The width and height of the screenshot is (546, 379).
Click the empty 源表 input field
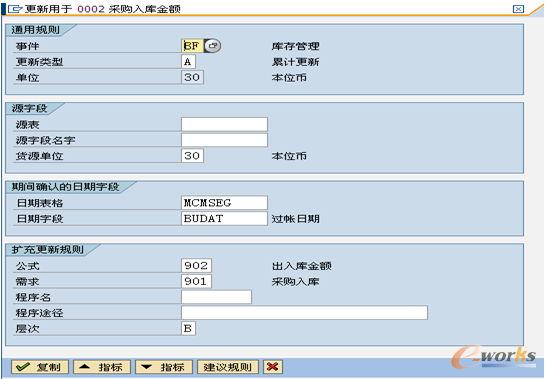pos(224,124)
